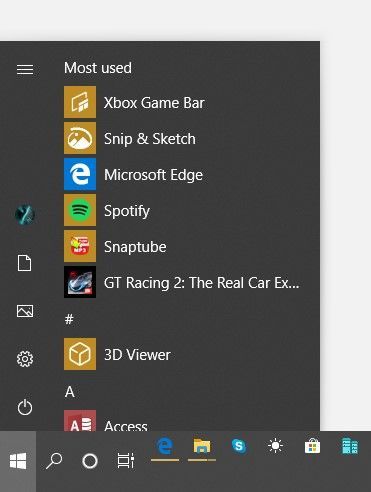
Task: Launch GT Racing 2 game thumbnail icon
Action: click(80, 282)
